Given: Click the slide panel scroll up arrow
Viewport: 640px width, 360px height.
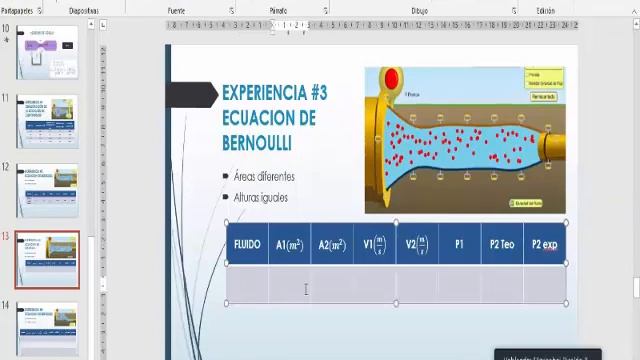Looking at the screenshot, I should pos(91,24).
